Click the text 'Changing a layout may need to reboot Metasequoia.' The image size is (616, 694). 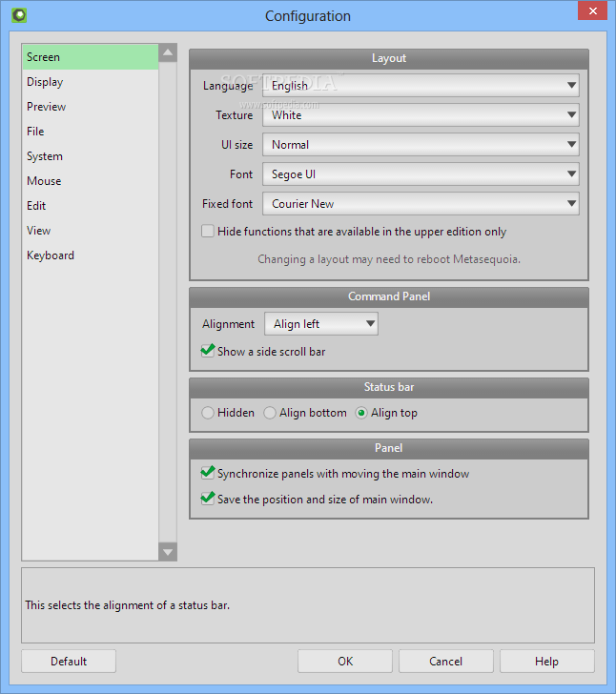point(389,259)
